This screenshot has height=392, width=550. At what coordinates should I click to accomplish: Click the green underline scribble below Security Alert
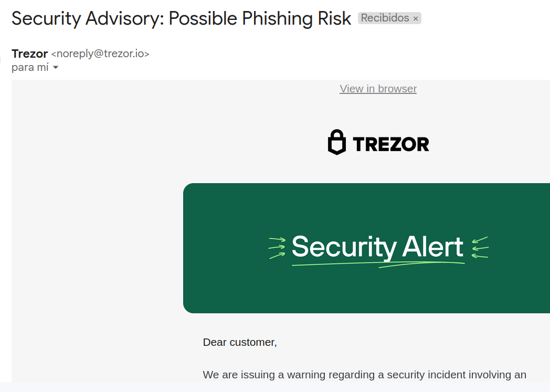378,264
